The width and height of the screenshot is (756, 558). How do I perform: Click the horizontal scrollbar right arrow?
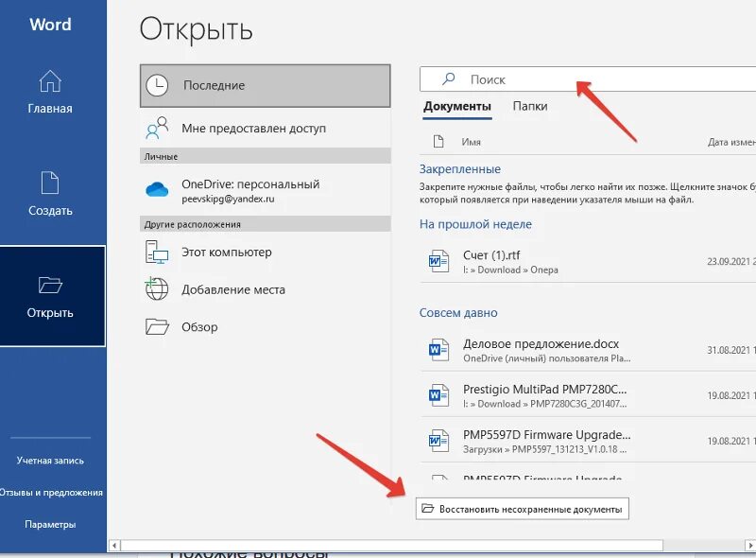749,546
